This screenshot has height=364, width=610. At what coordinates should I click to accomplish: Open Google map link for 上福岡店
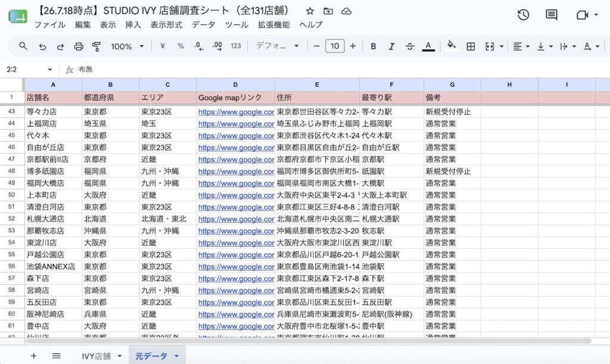[236, 124]
